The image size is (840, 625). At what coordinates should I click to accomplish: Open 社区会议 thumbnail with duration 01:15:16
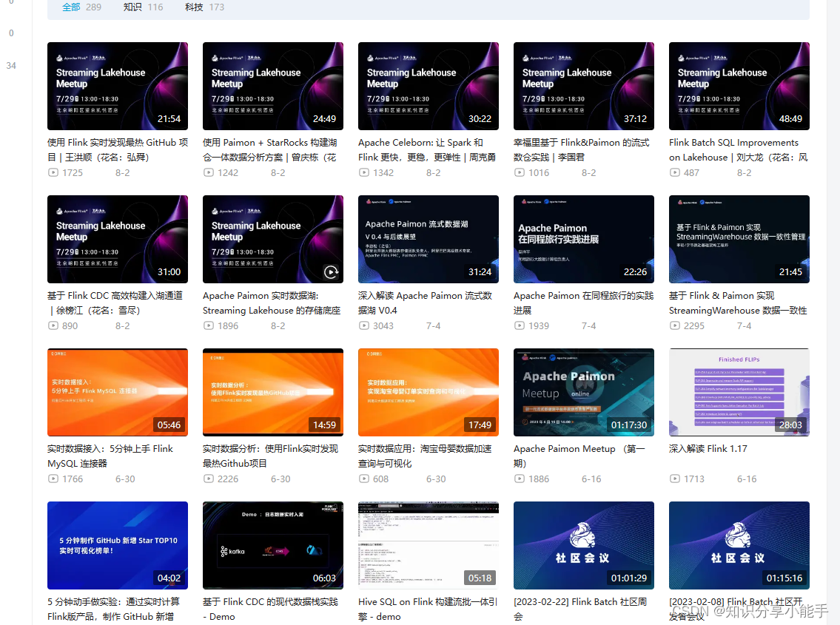[x=739, y=546]
